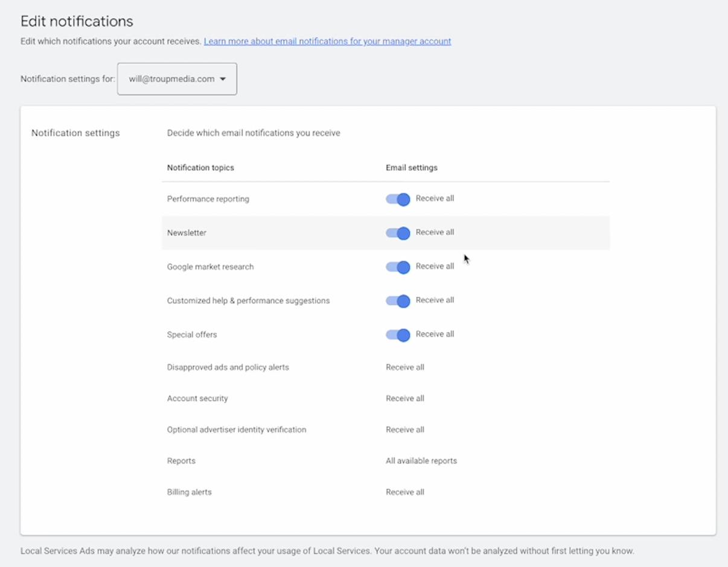Click the Reports notification topic
Image resolution: width=728 pixels, height=567 pixels.
(181, 461)
